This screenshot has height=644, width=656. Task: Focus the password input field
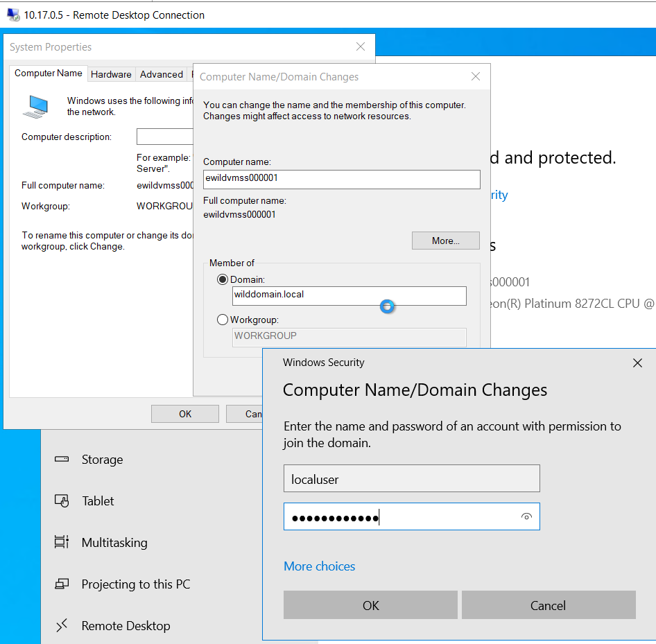(412, 517)
